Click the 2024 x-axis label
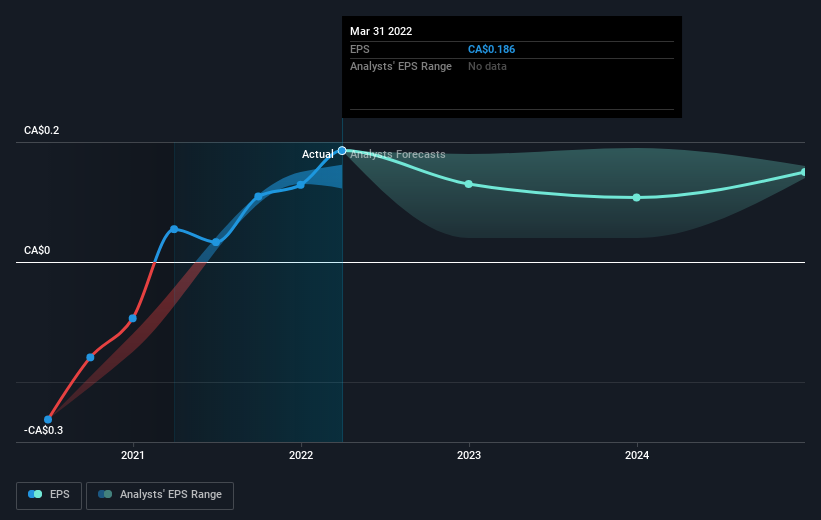 click(x=637, y=455)
